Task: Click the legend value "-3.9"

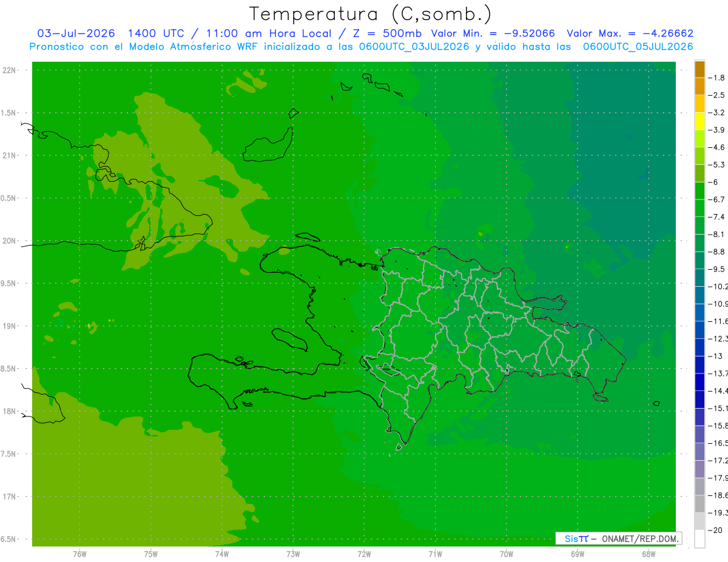Action: [716, 130]
